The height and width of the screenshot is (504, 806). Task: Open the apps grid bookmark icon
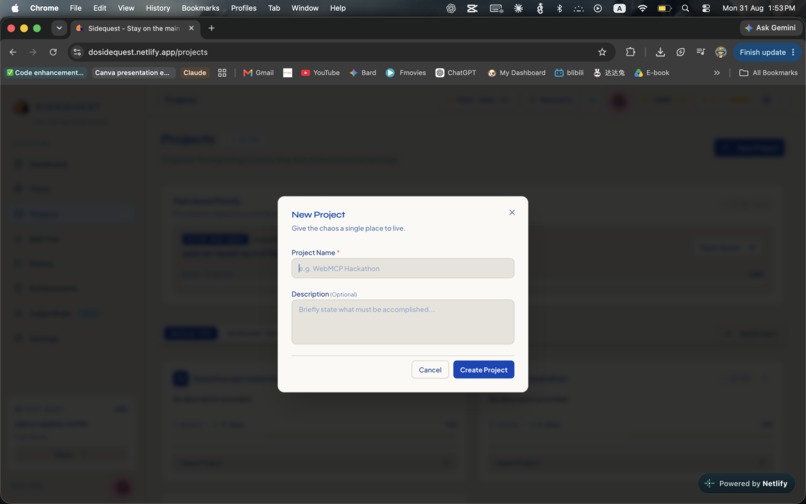click(222, 73)
